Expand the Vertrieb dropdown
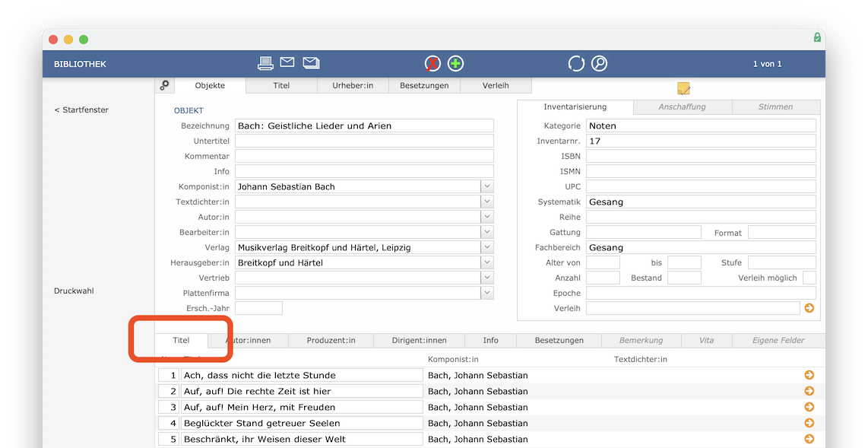Viewport: 868px width, 448px height. pos(487,278)
